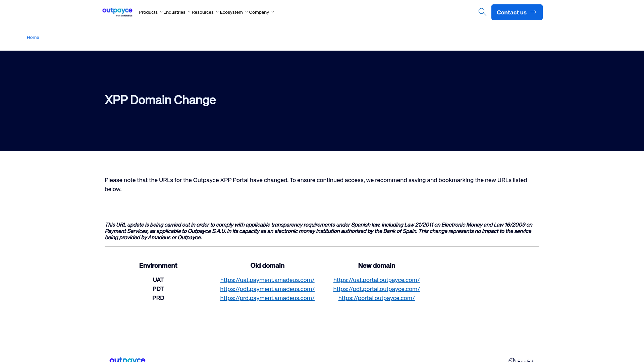
Task: Go to Home breadcrumb link
Action: [x=33, y=37]
